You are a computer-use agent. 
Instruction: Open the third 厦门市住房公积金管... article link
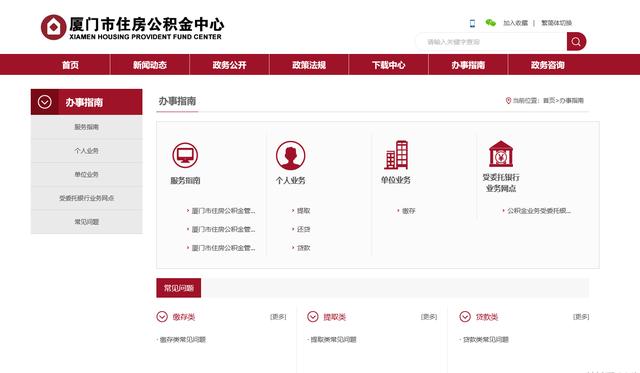[223, 248]
